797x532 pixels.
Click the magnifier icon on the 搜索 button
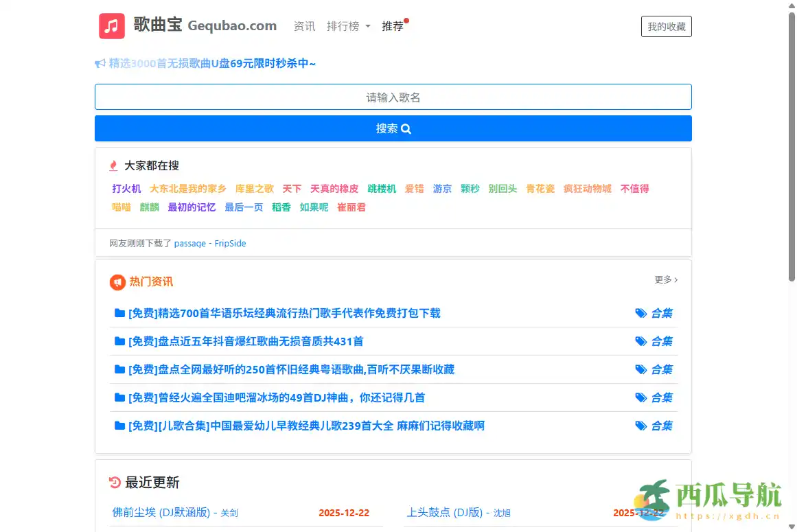(406, 128)
